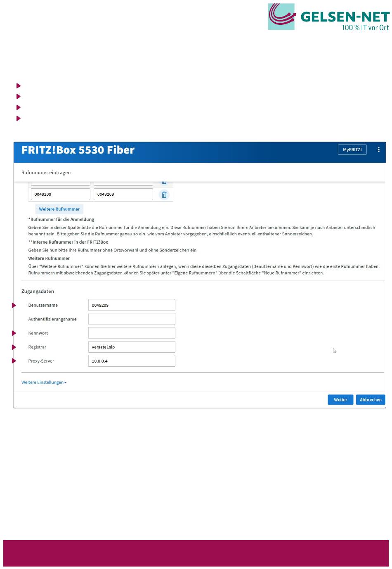Click the red arrow marker beside Proxy-Server

[14, 361]
